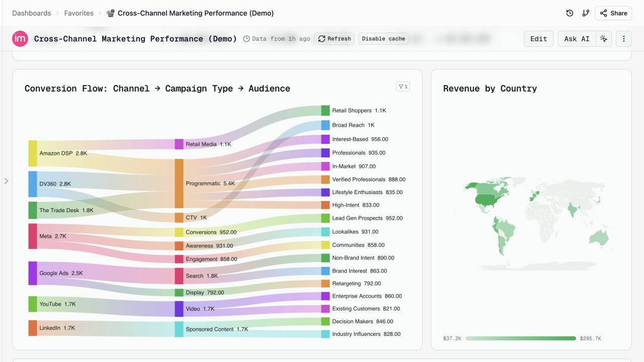644x362 pixels.
Task: Click the sparkle cursor icon beside Ask AI
Action: 604,39
